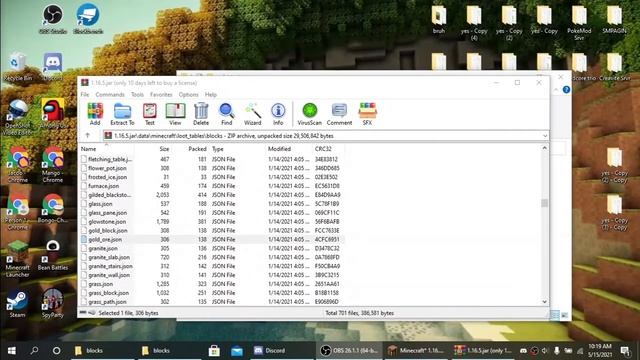Switch to OBS in the taskbar
The height and width of the screenshot is (360, 640).
(349, 350)
